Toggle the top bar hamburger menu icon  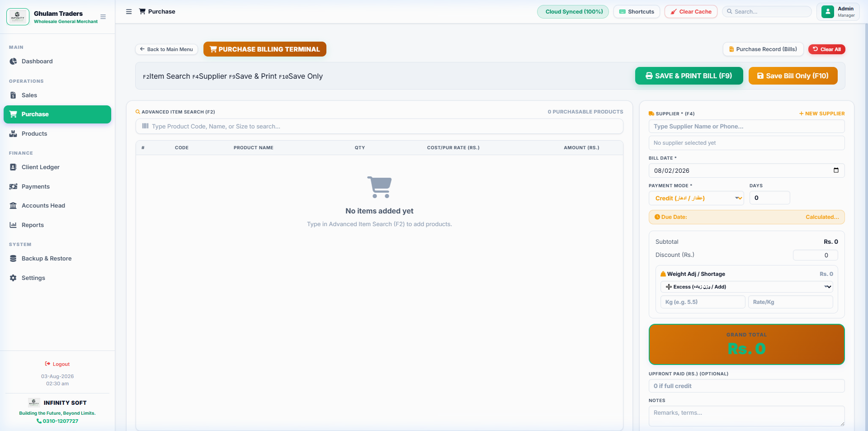(129, 12)
